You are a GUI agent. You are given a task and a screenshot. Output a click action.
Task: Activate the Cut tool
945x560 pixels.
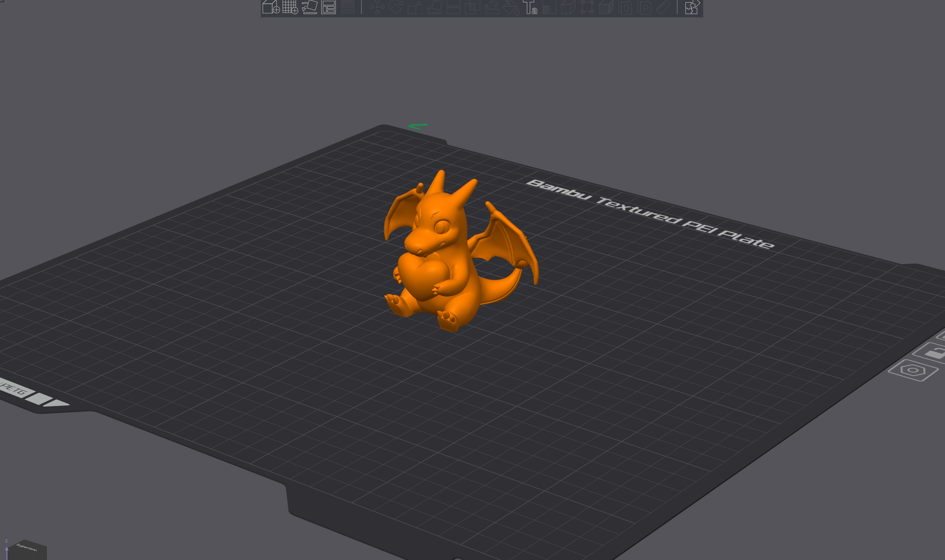coord(453,7)
